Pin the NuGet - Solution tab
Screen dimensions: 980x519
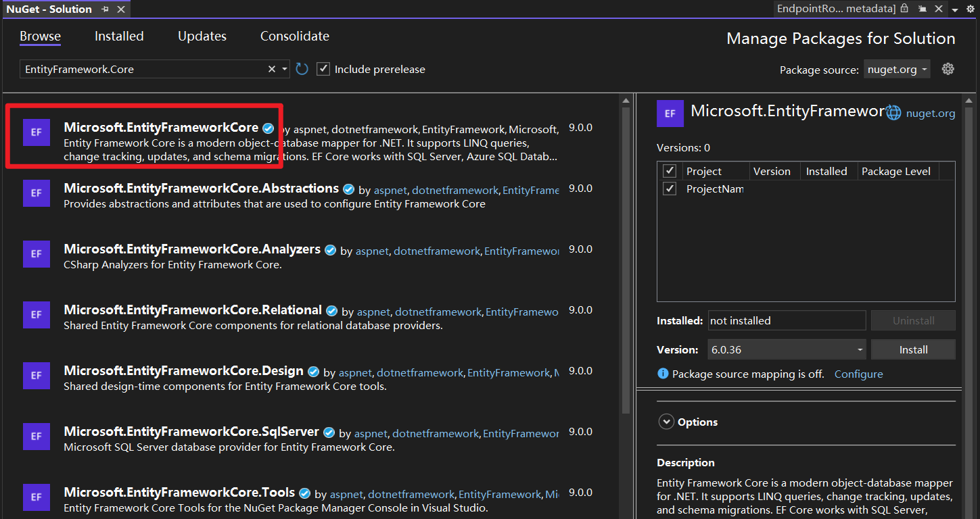(x=105, y=9)
